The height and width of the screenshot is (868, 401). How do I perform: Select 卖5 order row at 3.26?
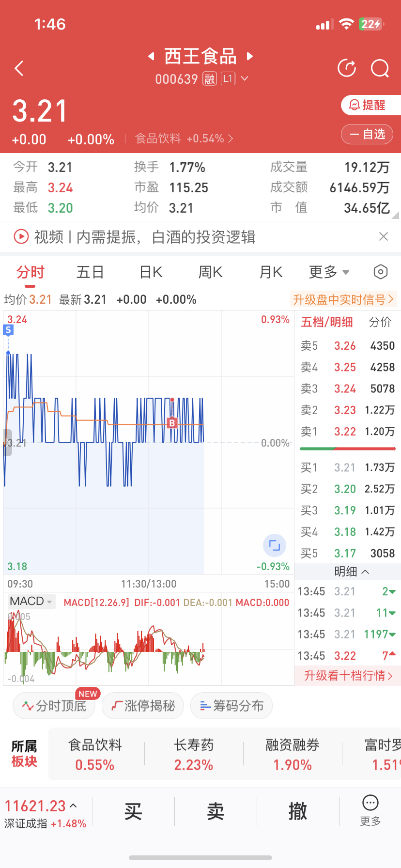click(x=348, y=346)
